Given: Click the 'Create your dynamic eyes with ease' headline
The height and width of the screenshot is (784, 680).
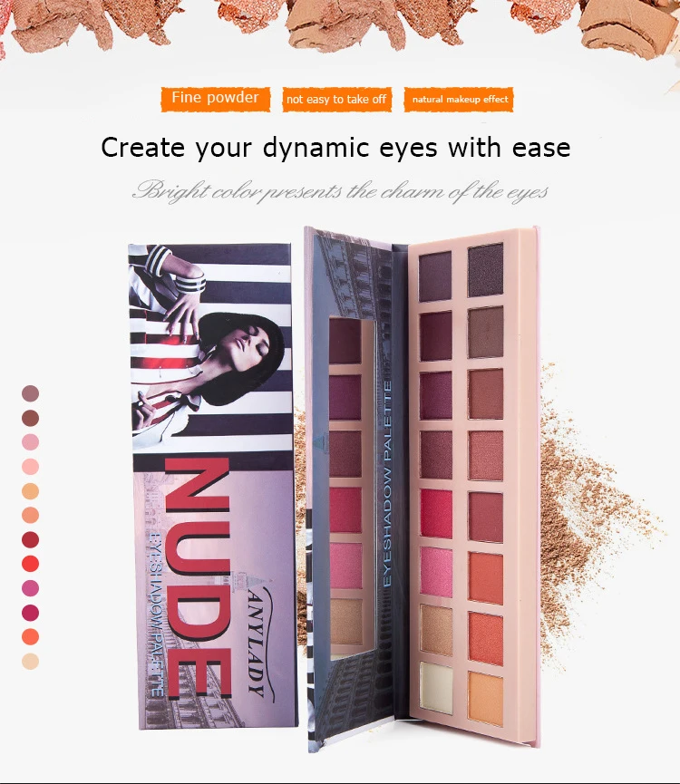Looking at the screenshot, I should [x=336, y=148].
